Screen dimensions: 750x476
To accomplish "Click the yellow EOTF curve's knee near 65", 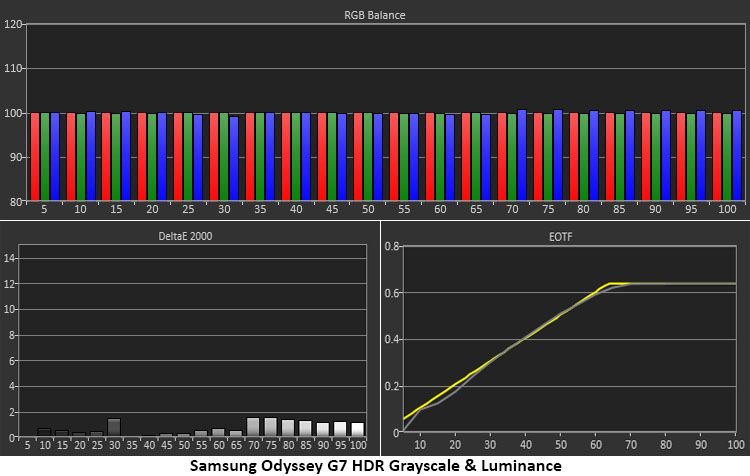I will [610, 284].
